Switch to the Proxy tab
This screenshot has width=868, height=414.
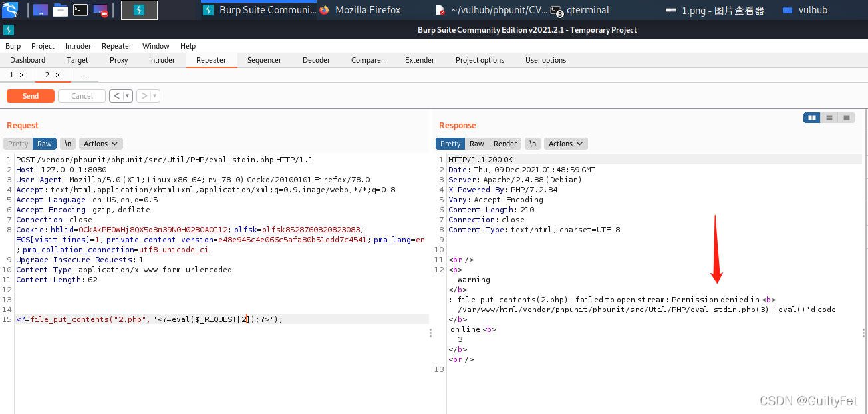[119, 60]
